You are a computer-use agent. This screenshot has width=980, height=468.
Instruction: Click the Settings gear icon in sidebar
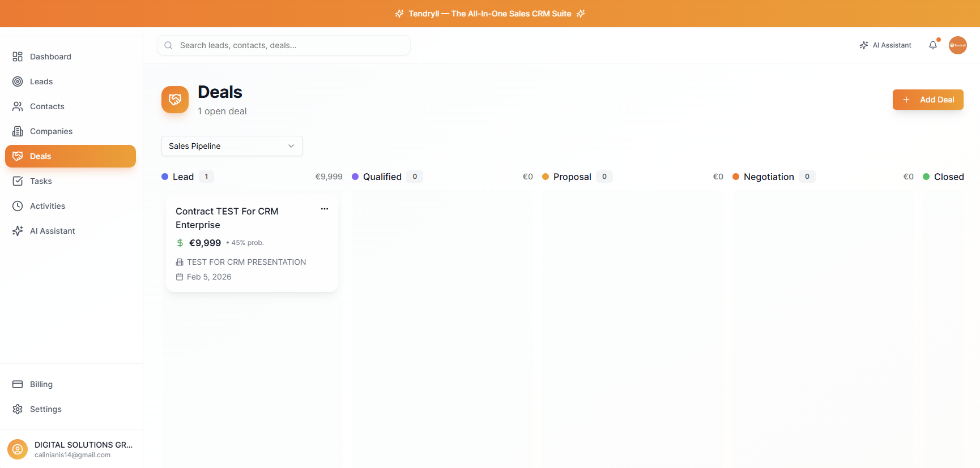click(18, 409)
